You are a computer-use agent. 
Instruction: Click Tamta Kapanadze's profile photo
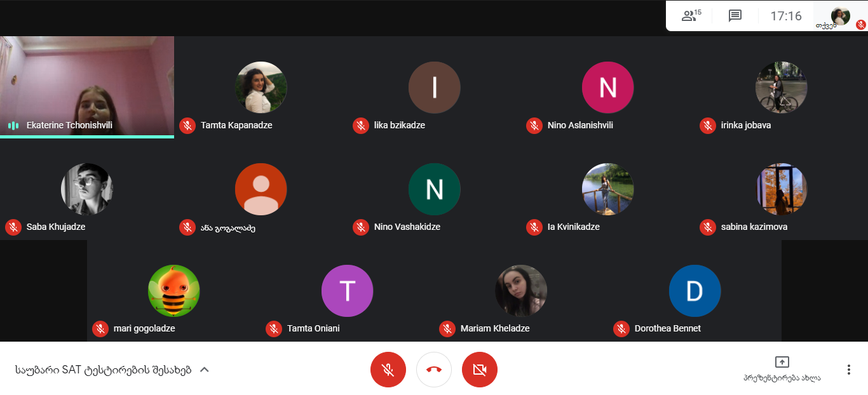261,88
